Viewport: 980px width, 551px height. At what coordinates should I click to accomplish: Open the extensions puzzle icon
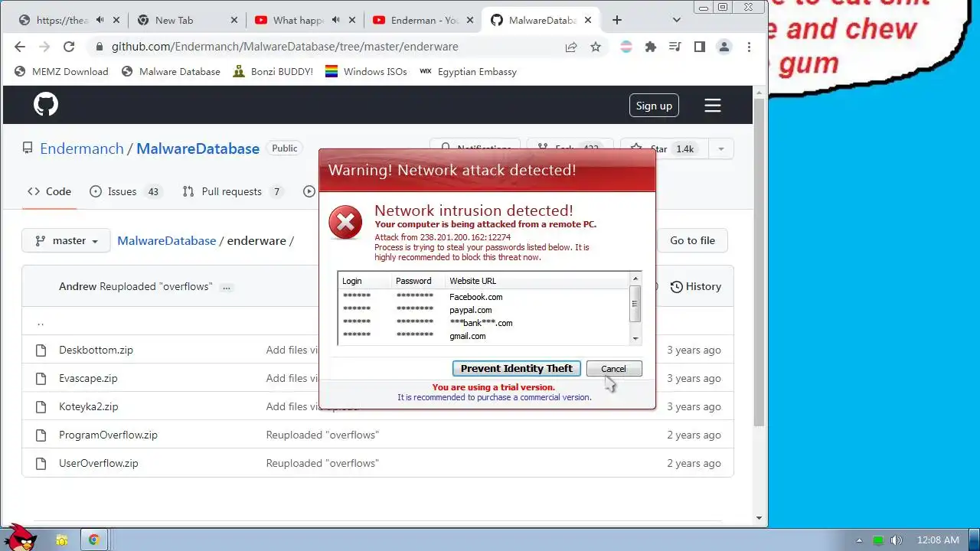651,47
